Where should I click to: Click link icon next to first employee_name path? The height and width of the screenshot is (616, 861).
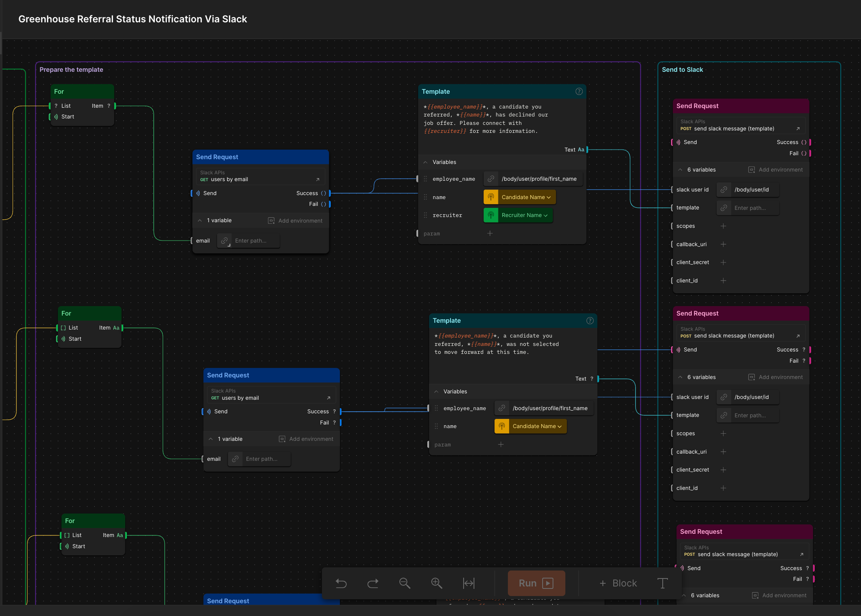click(x=491, y=179)
